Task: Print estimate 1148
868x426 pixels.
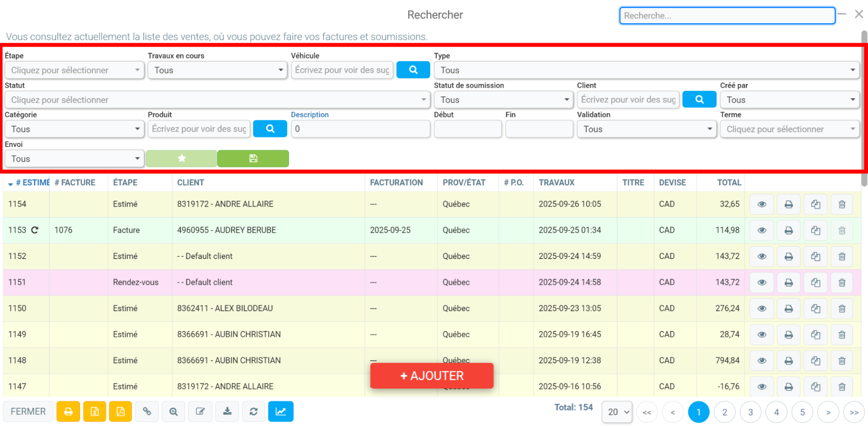Action: click(789, 361)
